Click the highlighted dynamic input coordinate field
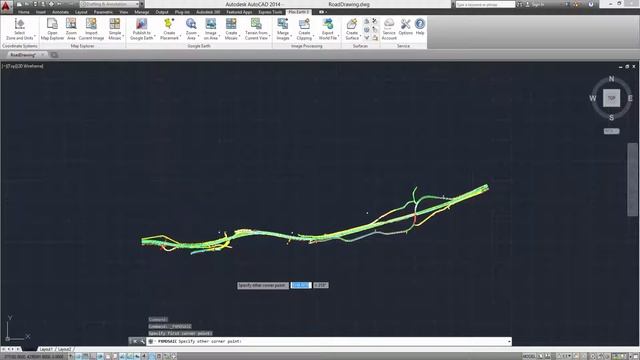 click(x=301, y=285)
